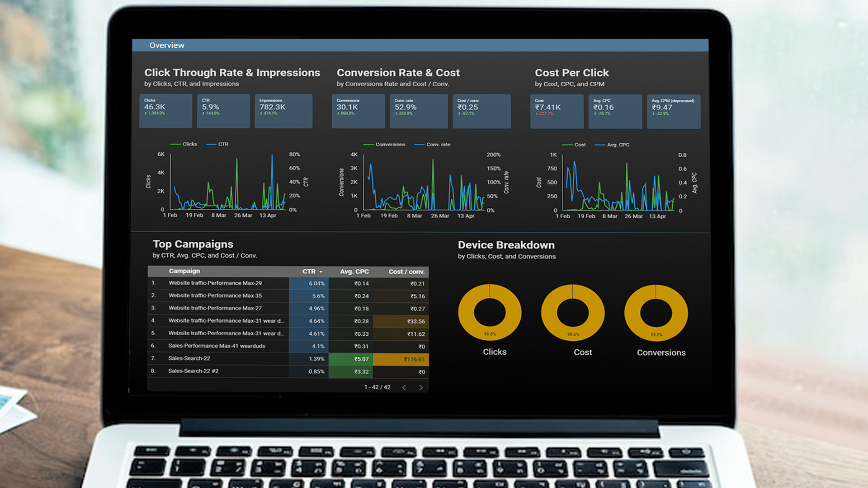Click the Cost ₹7.41K scorecard
Screen dimensions: 868x488
(x=557, y=112)
